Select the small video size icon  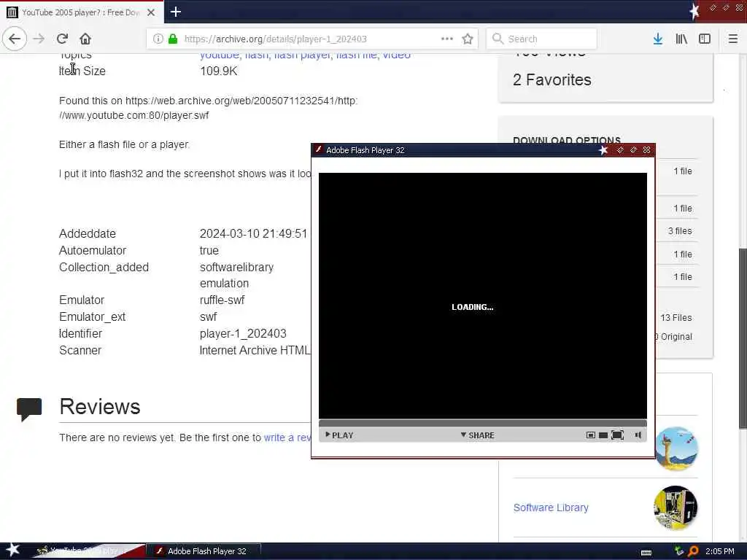(x=590, y=435)
